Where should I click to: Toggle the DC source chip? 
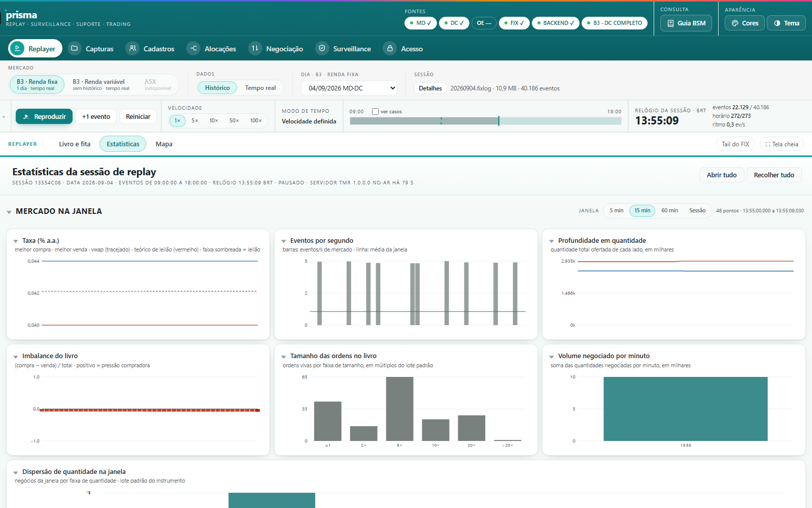pos(454,23)
